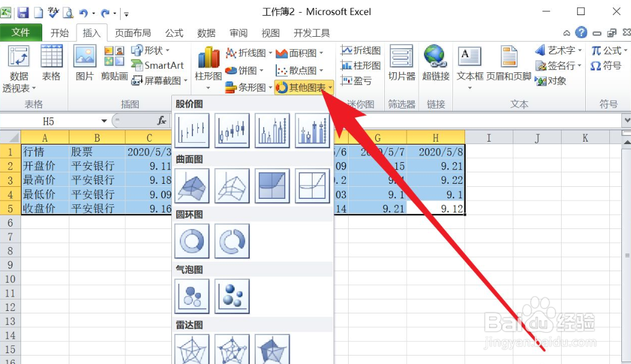
Task: Click the Redo arrow icon
Action: [x=105, y=13]
